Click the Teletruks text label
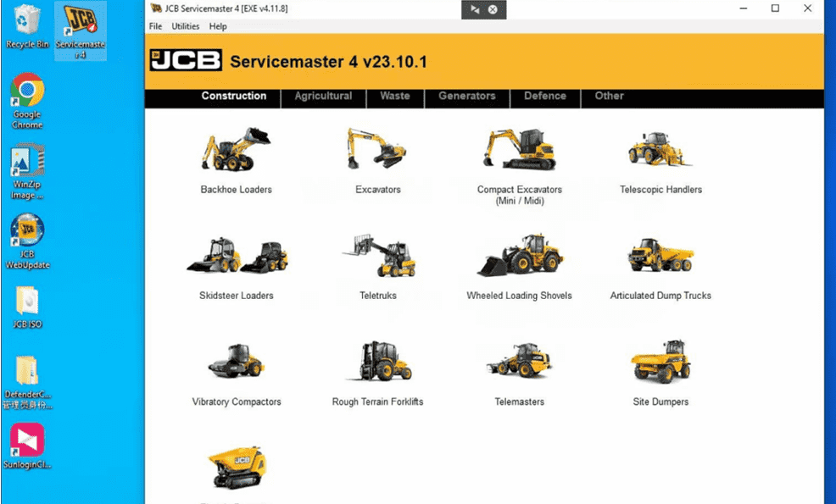The image size is (836, 504). [378, 296]
